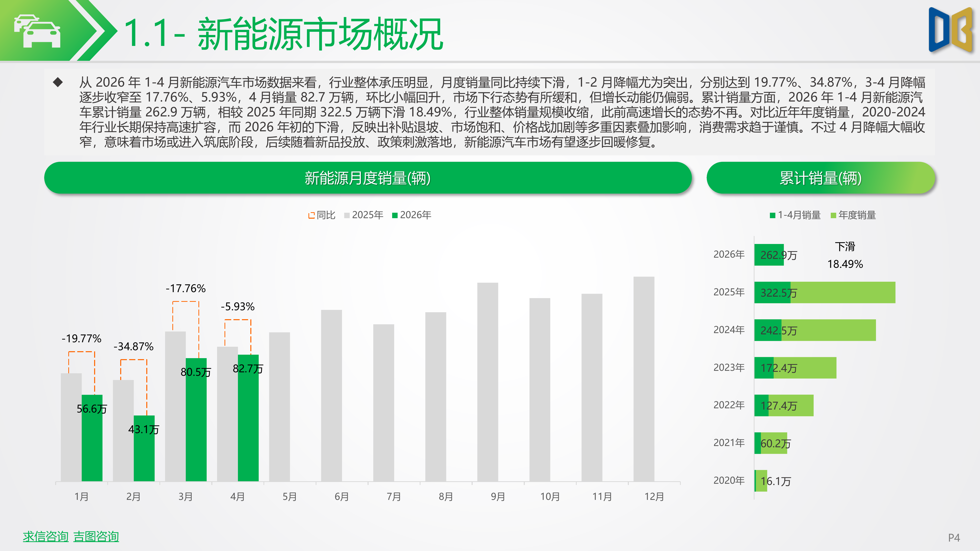This screenshot has height=551, width=980.
Task: Click the 1月 axis label
Action: point(81,497)
